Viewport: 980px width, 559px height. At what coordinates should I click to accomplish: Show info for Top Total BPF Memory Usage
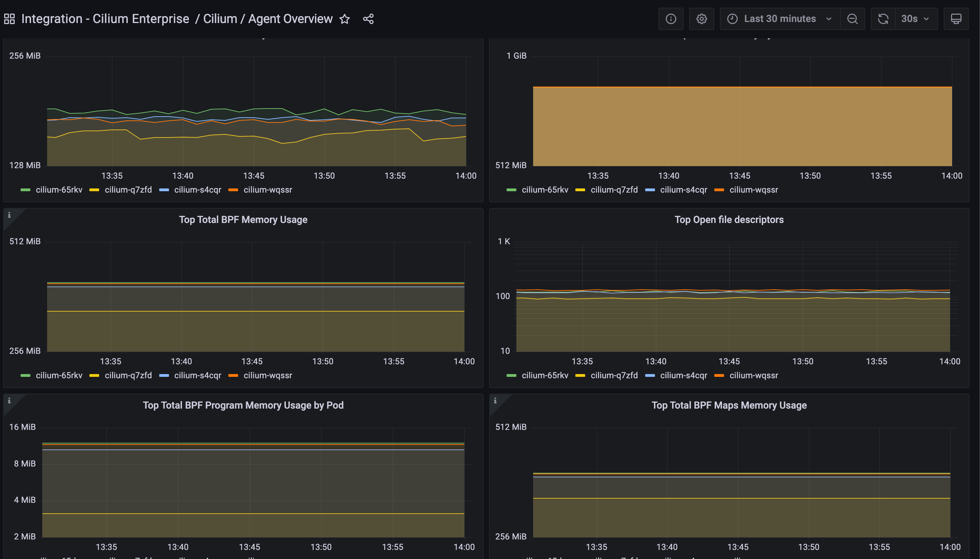point(9,215)
